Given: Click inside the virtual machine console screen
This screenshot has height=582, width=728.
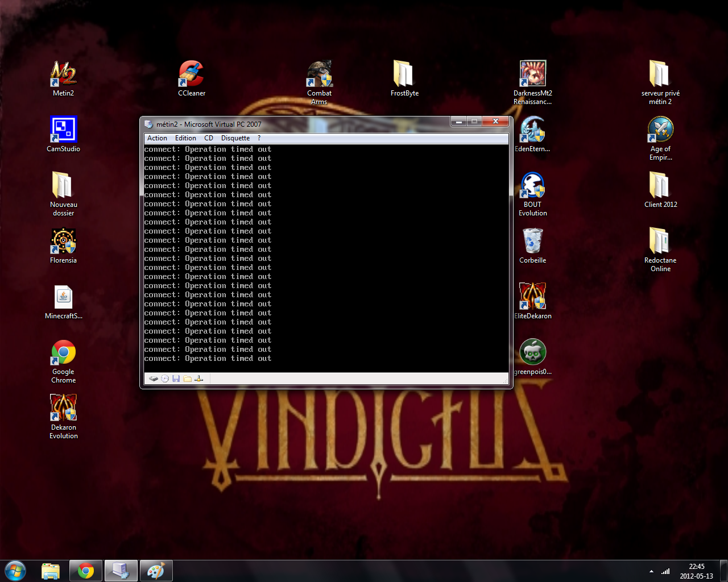Looking at the screenshot, I should (326, 259).
